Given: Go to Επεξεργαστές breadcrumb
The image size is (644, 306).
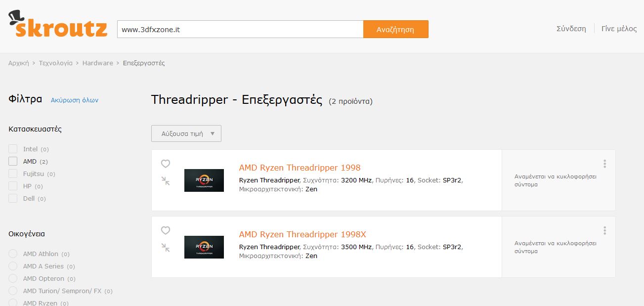Looking at the screenshot, I should tap(144, 63).
